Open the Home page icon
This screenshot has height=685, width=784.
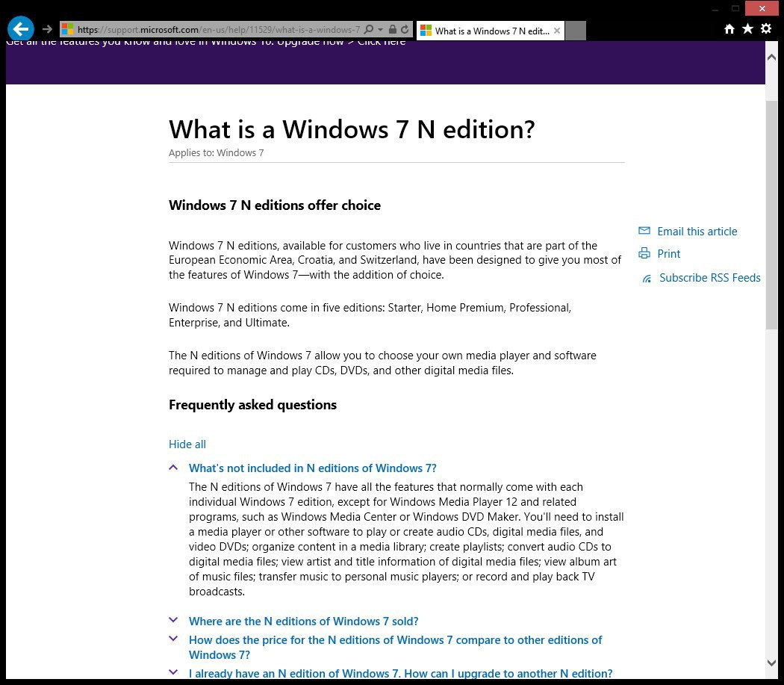pos(729,29)
